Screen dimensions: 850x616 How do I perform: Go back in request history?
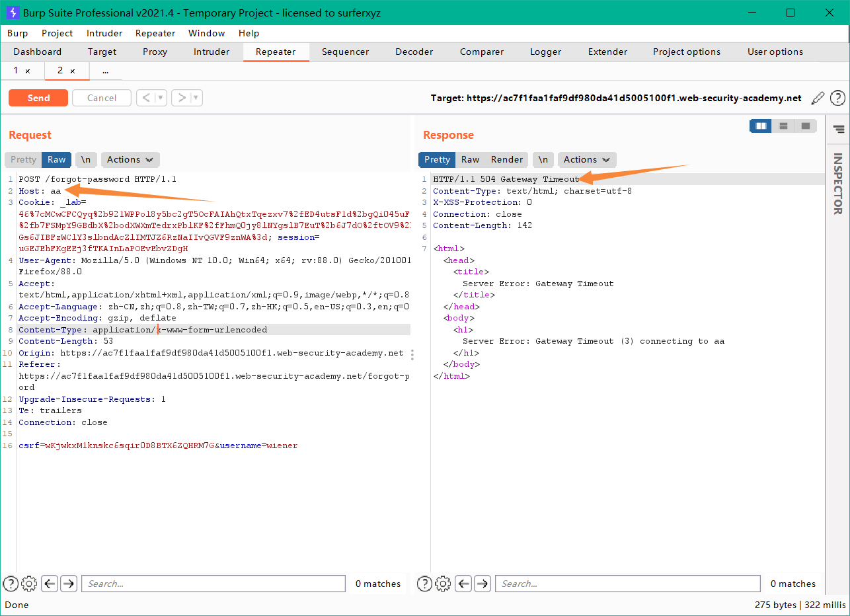coord(147,98)
